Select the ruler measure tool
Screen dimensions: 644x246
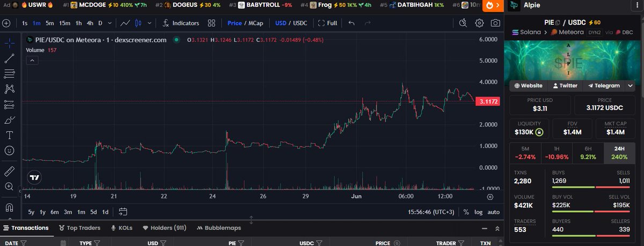tap(10, 171)
